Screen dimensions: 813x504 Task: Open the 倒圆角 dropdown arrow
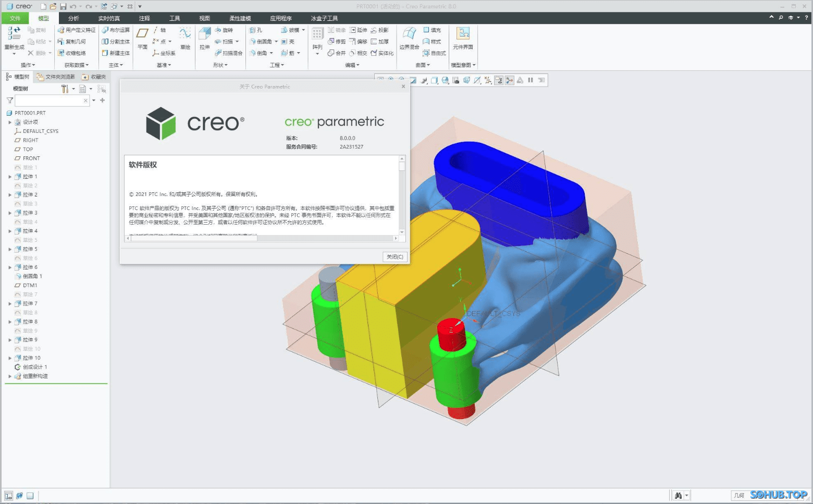click(x=276, y=42)
